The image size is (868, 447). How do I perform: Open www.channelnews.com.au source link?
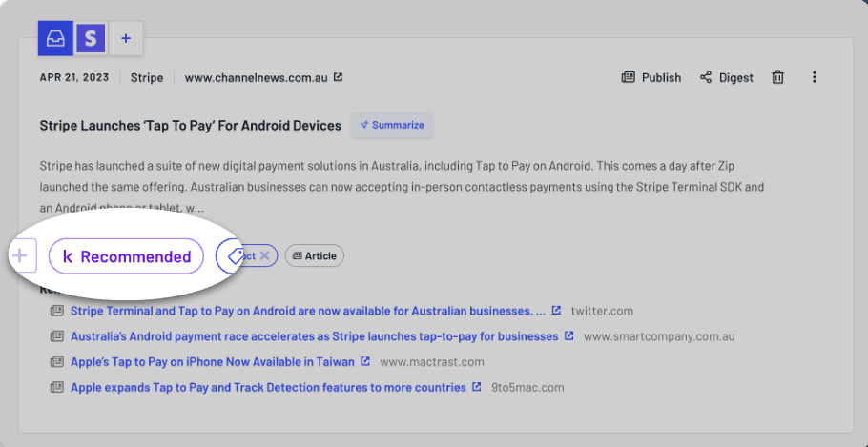pyautogui.click(x=257, y=77)
